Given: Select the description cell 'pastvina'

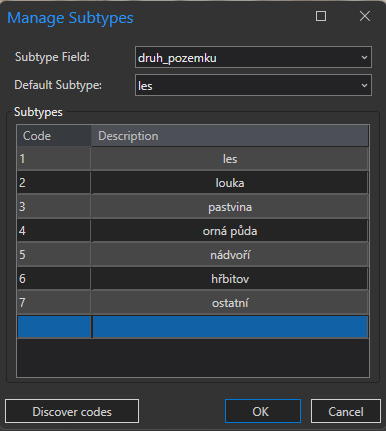Looking at the screenshot, I should point(230,207).
